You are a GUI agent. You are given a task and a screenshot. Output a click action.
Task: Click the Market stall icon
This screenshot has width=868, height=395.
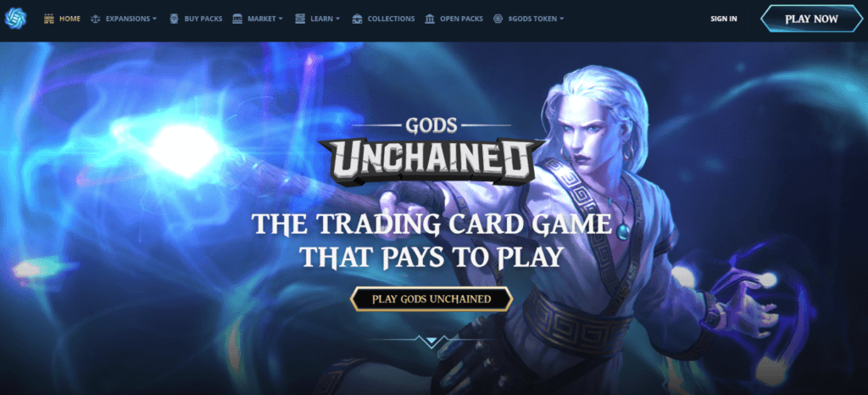[237, 19]
